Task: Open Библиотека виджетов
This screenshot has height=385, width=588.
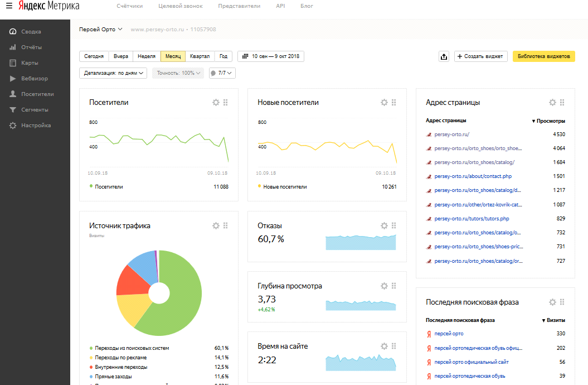Action: coord(544,56)
